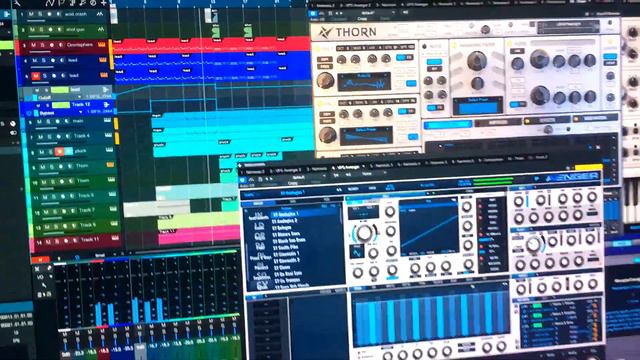Mute the Omnisphere track

33,44
